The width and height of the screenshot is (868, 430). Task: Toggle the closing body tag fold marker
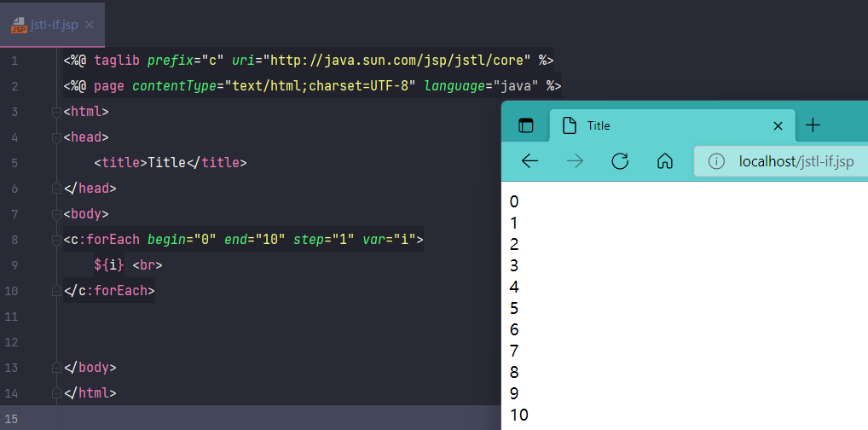tap(56, 368)
